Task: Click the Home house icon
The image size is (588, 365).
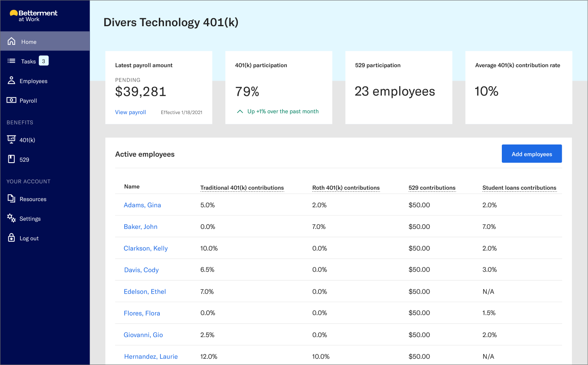Action: click(12, 41)
